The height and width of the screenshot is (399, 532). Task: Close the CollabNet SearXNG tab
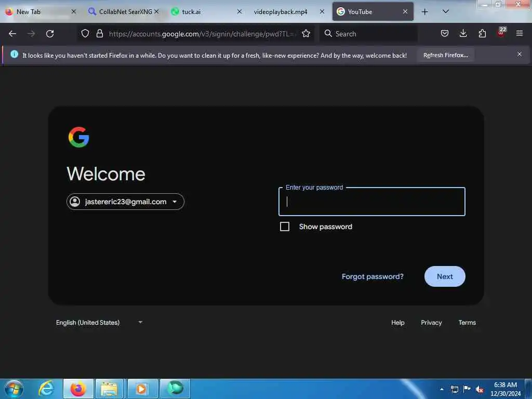(x=156, y=11)
